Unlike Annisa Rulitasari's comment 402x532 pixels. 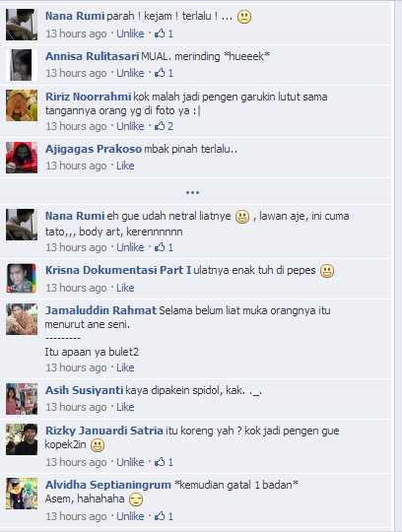(130, 73)
